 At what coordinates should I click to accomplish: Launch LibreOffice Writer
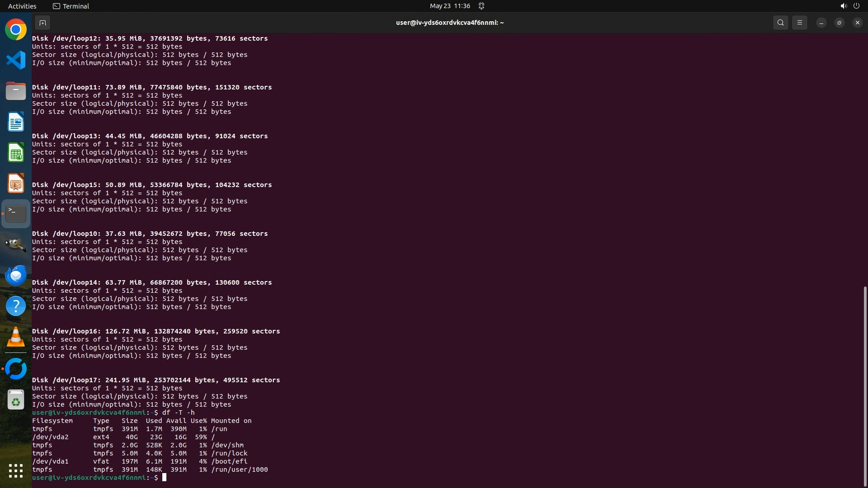point(16,122)
